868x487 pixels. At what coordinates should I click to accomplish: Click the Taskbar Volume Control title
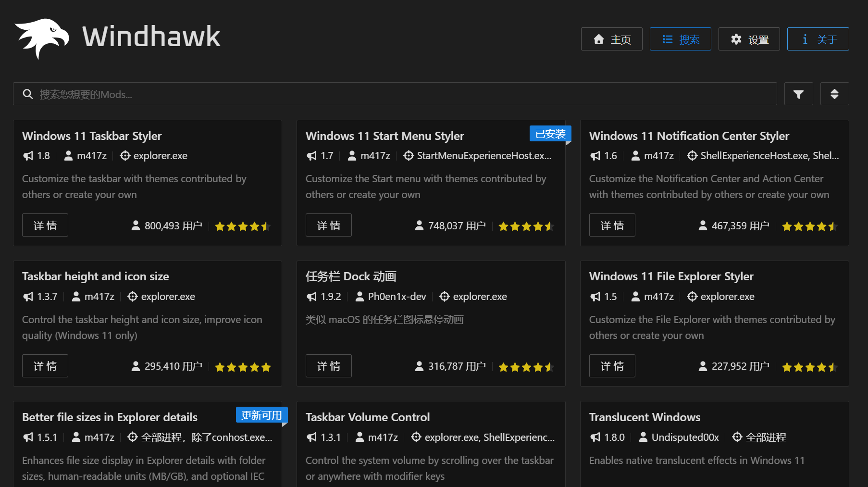pos(368,417)
